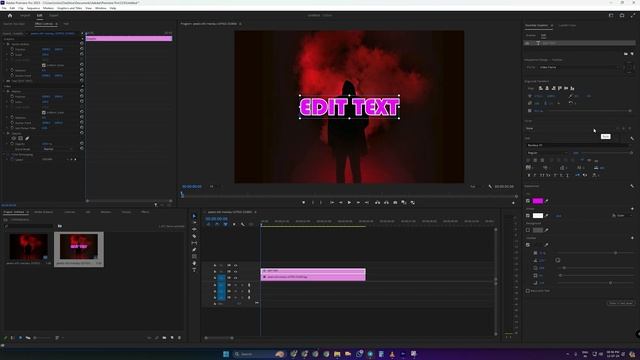Toggle the Shadow checkbox in Appearance
Image resolution: width=640 pixels, height=360 pixels.
[528, 245]
